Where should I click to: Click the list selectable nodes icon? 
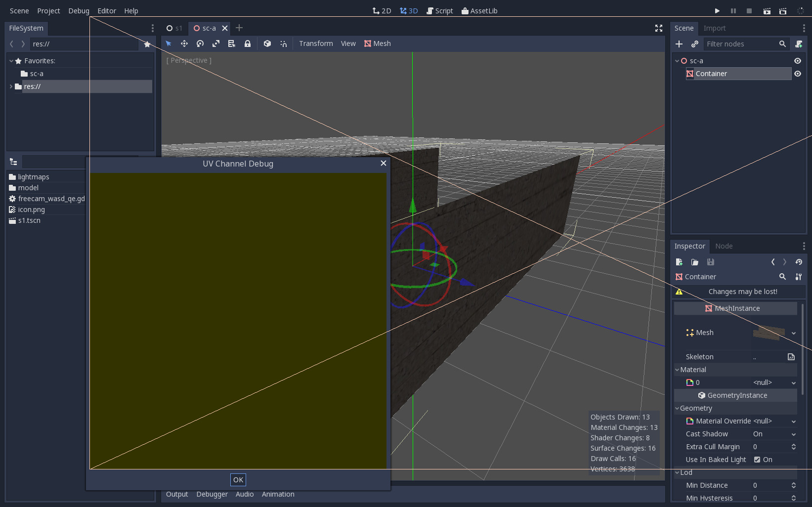pyautogui.click(x=232, y=43)
